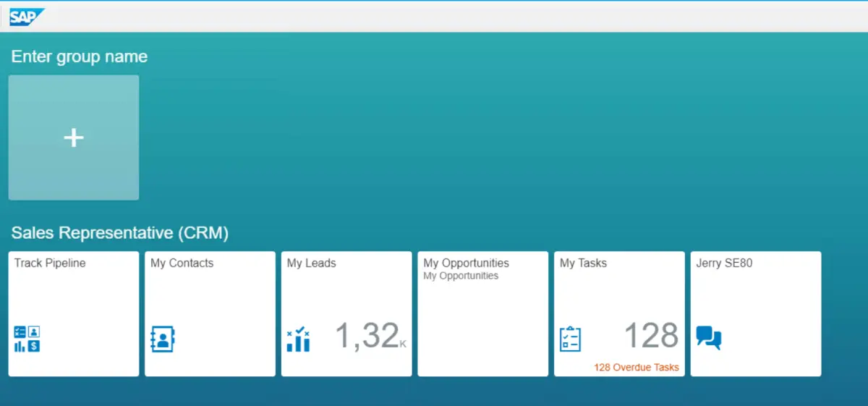
Task: Click the My Contacts address book icon
Action: click(163, 339)
